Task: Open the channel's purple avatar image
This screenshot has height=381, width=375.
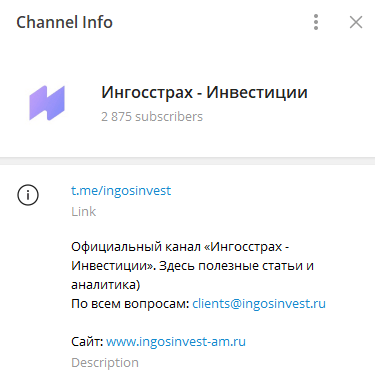Action: click(x=47, y=103)
